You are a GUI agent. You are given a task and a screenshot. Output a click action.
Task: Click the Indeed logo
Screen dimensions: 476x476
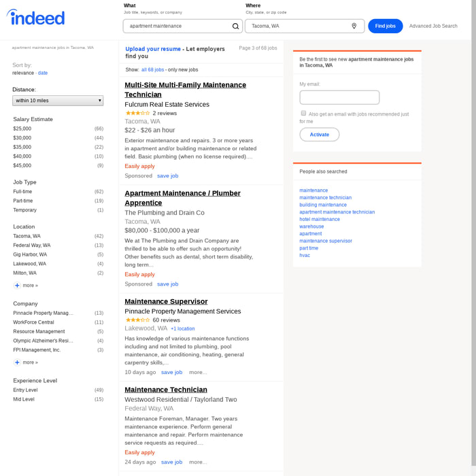tap(36, 18)
